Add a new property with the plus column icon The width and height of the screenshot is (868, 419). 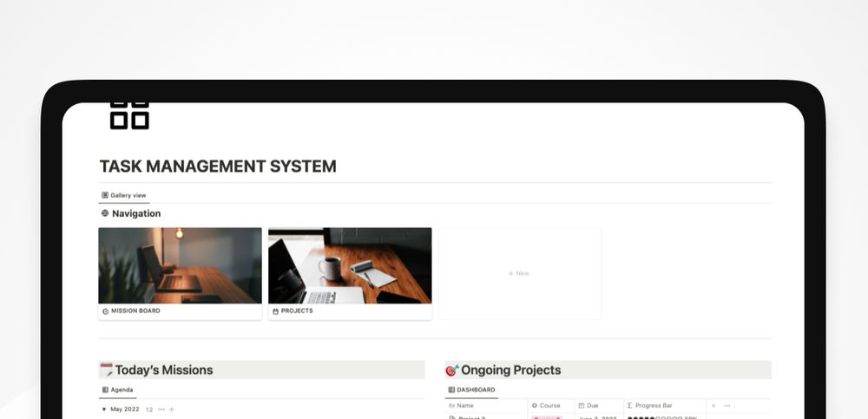(x=713, y=405)
